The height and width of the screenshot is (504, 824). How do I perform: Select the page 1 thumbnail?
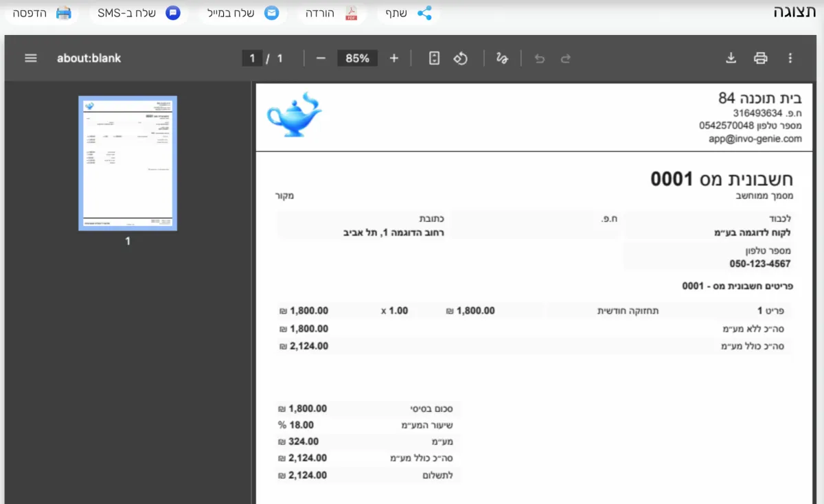(x=128, y=163)
